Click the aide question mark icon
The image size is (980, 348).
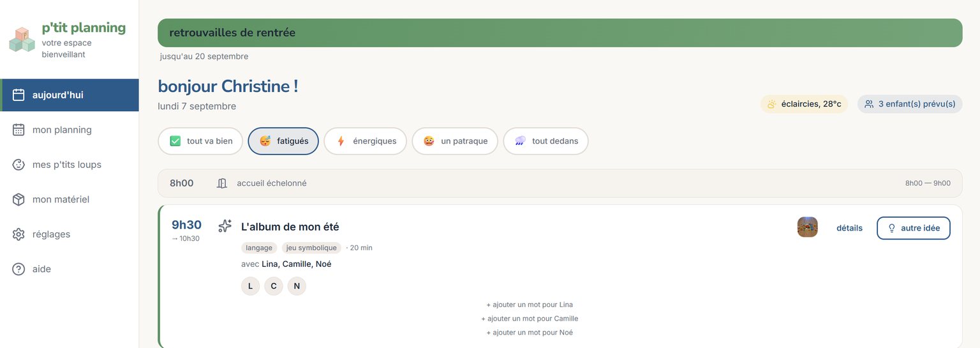pyautogui.click(x=19, y=269)
